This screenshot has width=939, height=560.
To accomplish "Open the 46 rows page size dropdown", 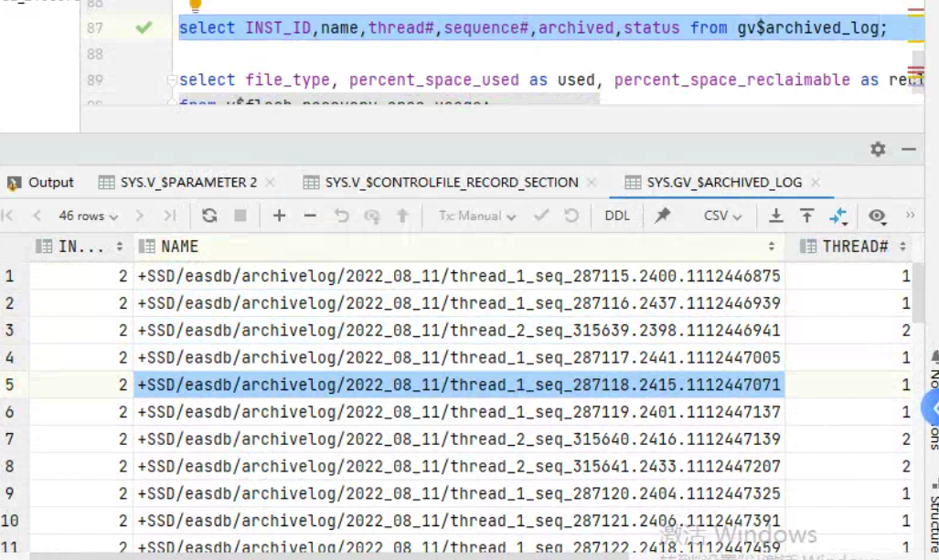I will click(88, 216).
